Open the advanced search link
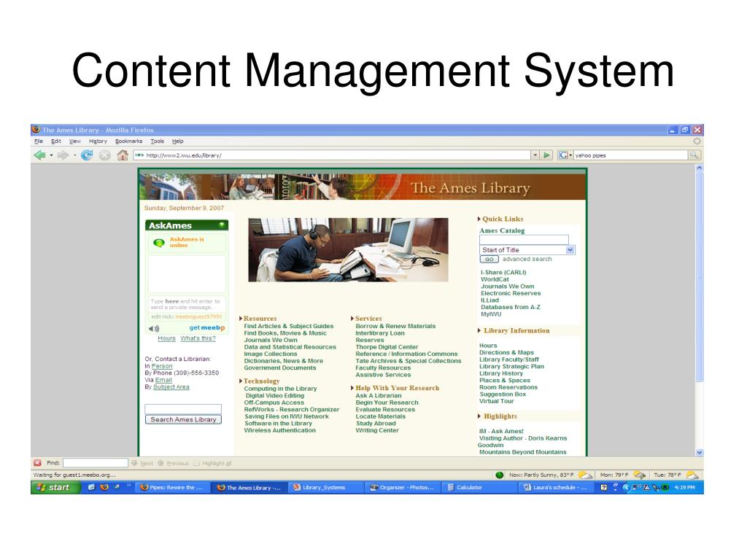Screen dimensions: 747x560 tap(527, 259)
